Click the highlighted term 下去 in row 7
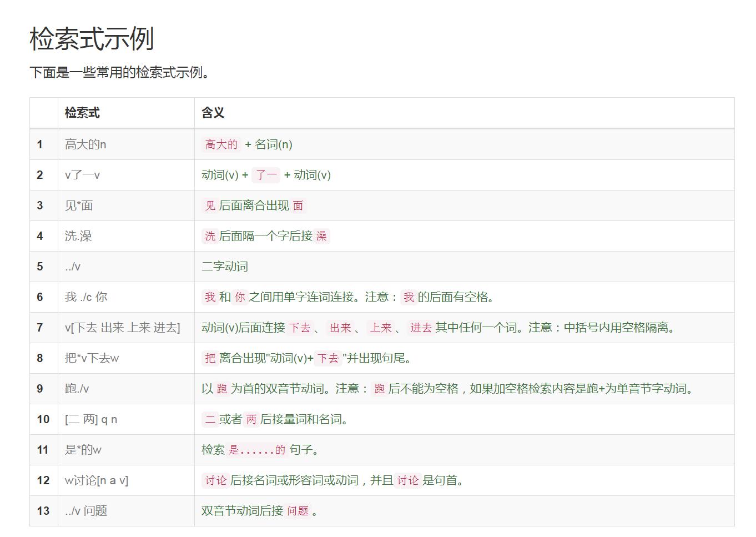 tap(300, 328)
